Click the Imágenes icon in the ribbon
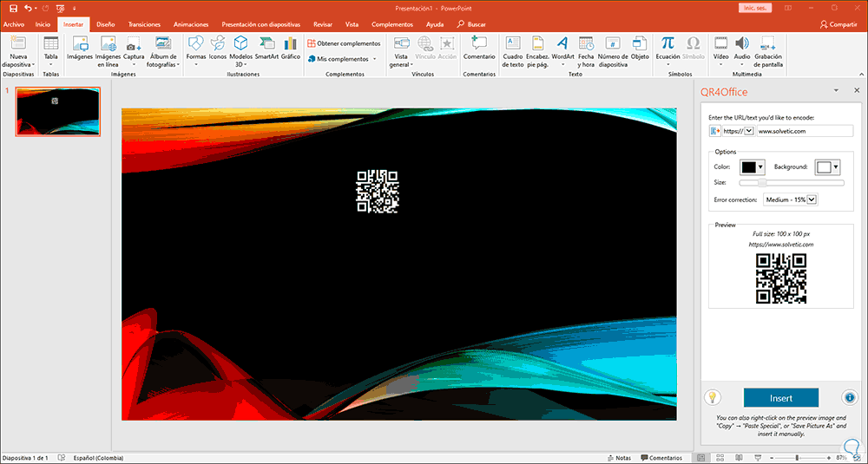 (80, 47)
